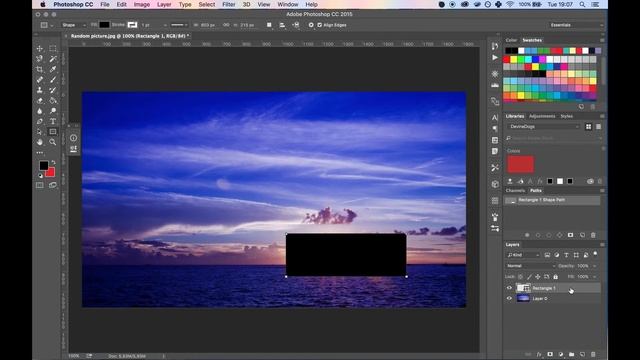Open the Edit Toolbar three-dots button
Image resolution: width=640 pixels, height=360 pixels.
(40, 152)
